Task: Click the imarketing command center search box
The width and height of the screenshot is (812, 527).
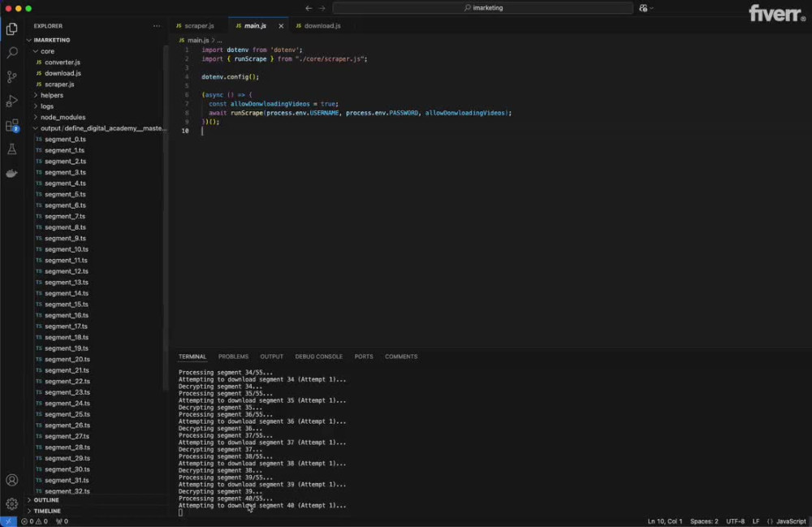Action: [x=482, y=8]
